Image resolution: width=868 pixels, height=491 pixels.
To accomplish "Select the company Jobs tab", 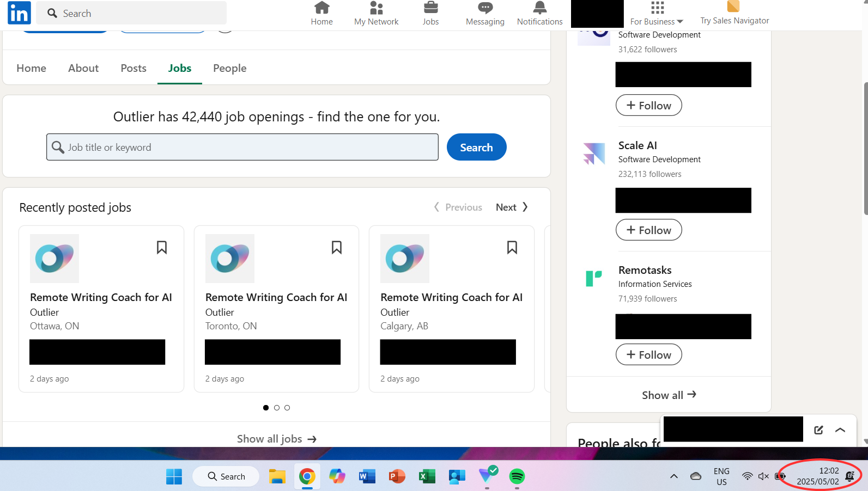I will 180,68.
